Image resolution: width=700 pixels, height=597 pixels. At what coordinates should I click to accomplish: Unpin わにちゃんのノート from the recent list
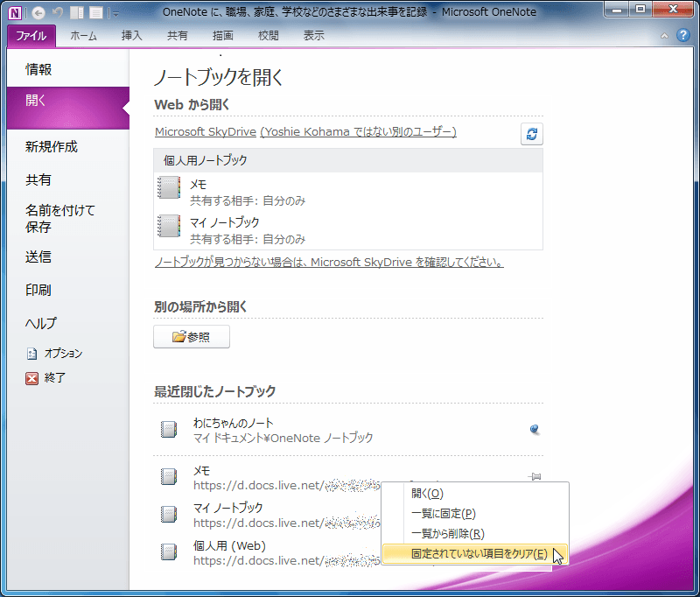535,429
